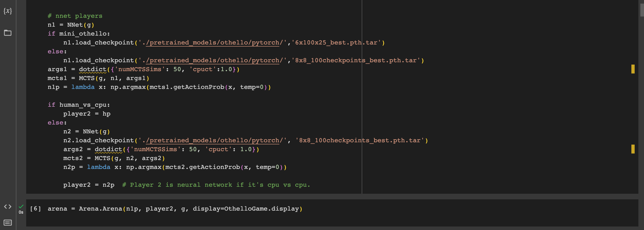This screenshot has height=230, width=644.
Task: Click 'player2 = hp' line
Action: tap(87, 114)
